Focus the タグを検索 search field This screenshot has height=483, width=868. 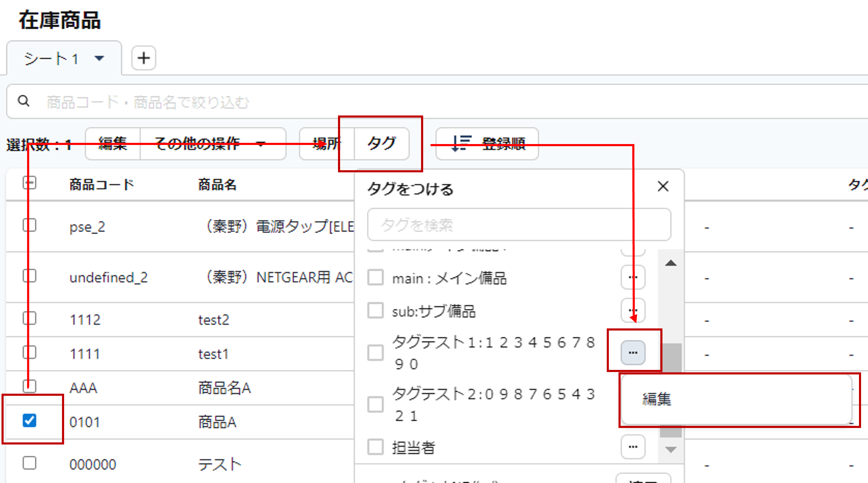(519, 225)
